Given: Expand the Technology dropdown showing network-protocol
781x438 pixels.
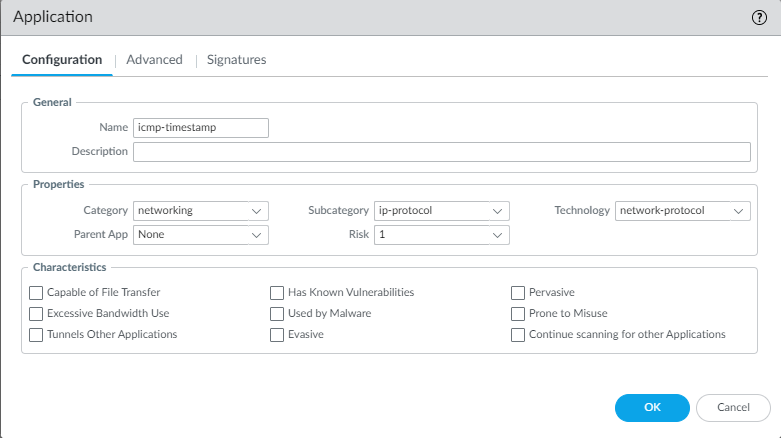Looking at the screenshot, I should [x=682, y=211].
